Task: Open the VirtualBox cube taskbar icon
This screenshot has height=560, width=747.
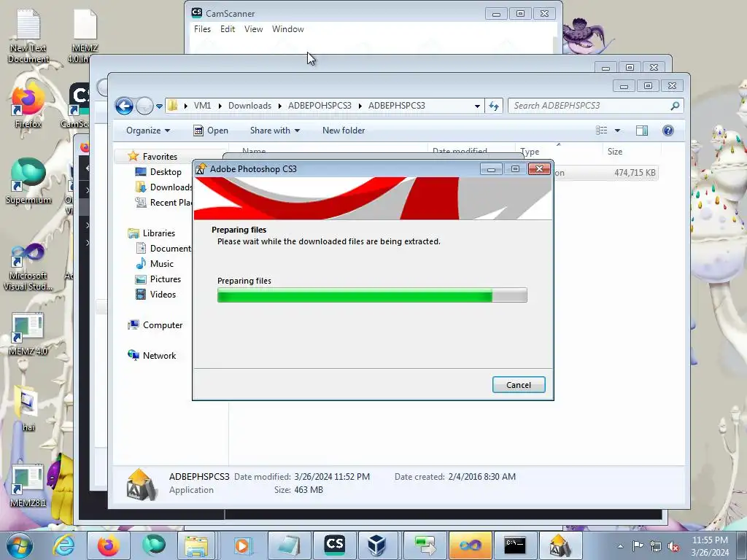Action: (x=376, y=545)
